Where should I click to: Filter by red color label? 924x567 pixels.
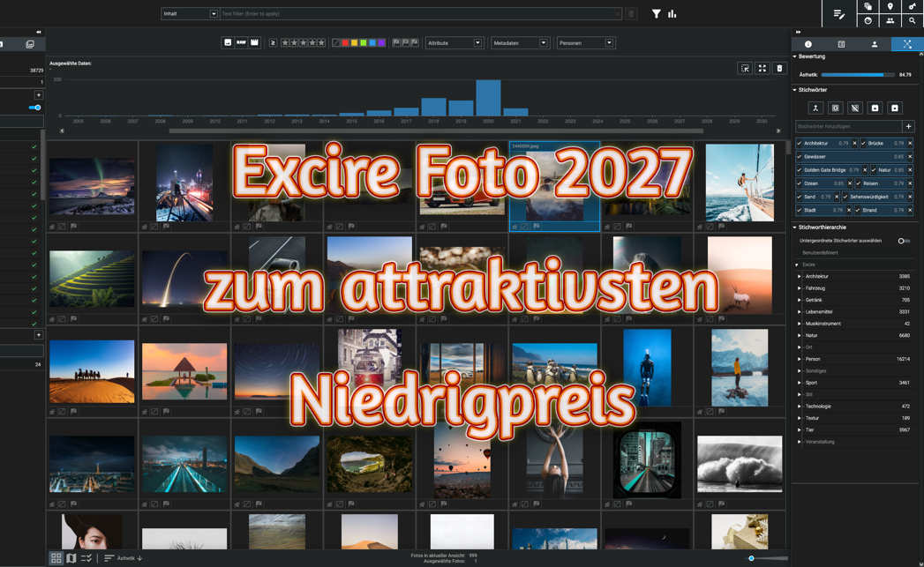pos(345,43)
